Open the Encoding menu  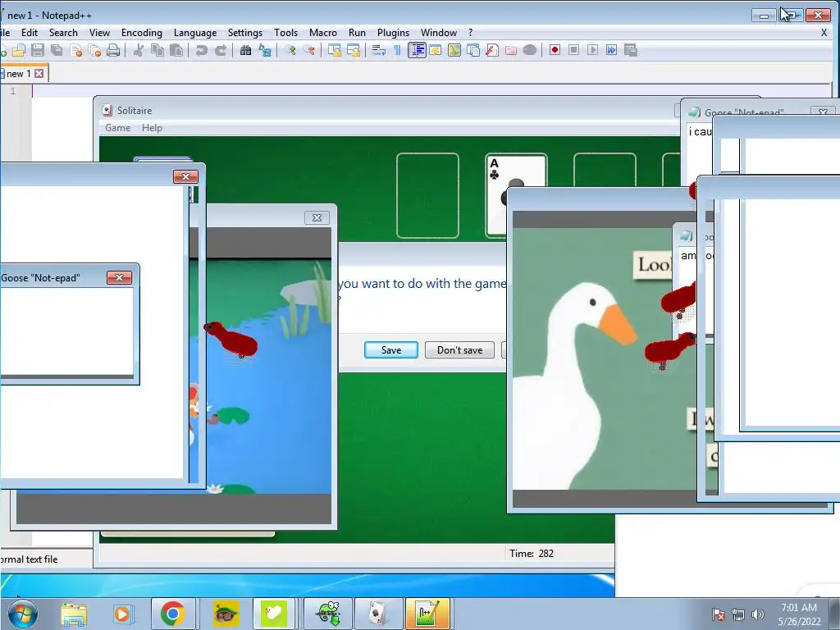(x=141, y=33)
